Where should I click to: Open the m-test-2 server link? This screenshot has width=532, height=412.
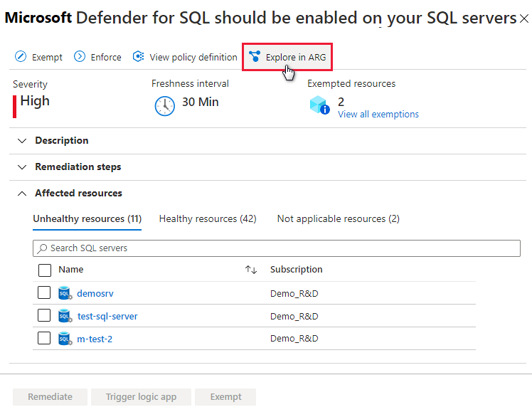pyautogui.click(x=95, y=339)
